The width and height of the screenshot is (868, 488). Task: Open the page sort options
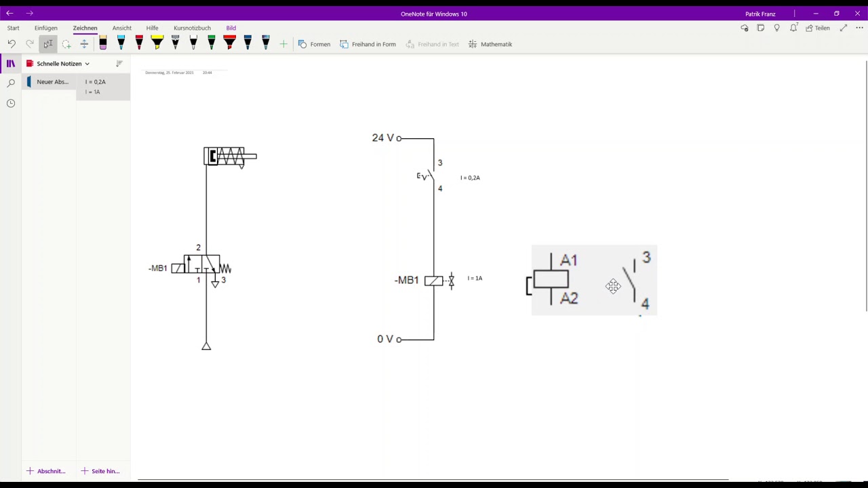pyautogui.click(x=119, y=64)
